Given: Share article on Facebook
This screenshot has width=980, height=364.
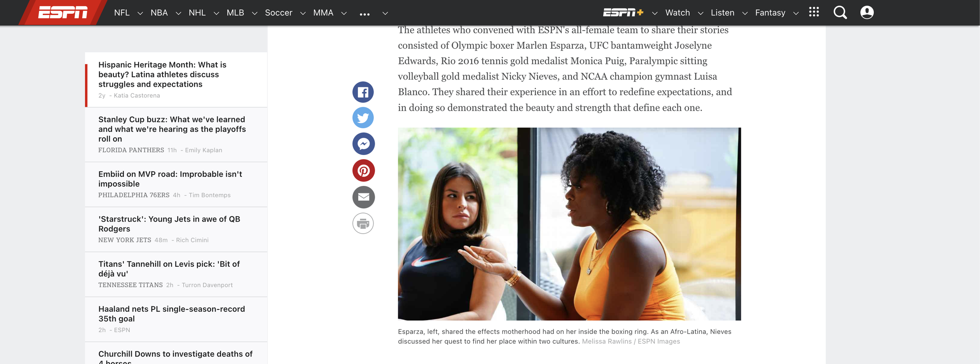Looking at the screenshot, I should tap(363, 92).
